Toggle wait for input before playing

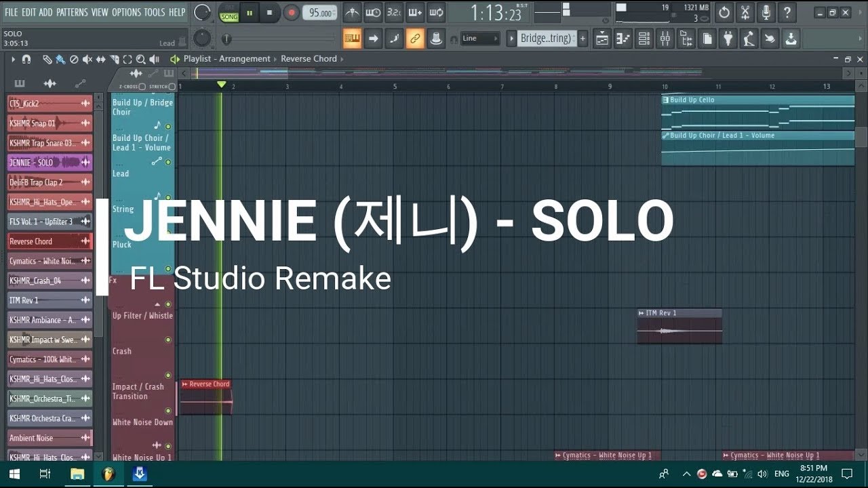click(373, 12)
